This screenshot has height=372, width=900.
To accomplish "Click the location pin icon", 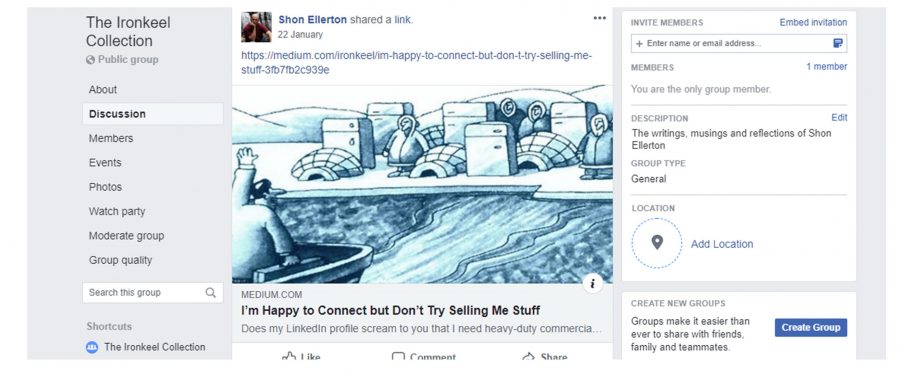I will 657,243.
